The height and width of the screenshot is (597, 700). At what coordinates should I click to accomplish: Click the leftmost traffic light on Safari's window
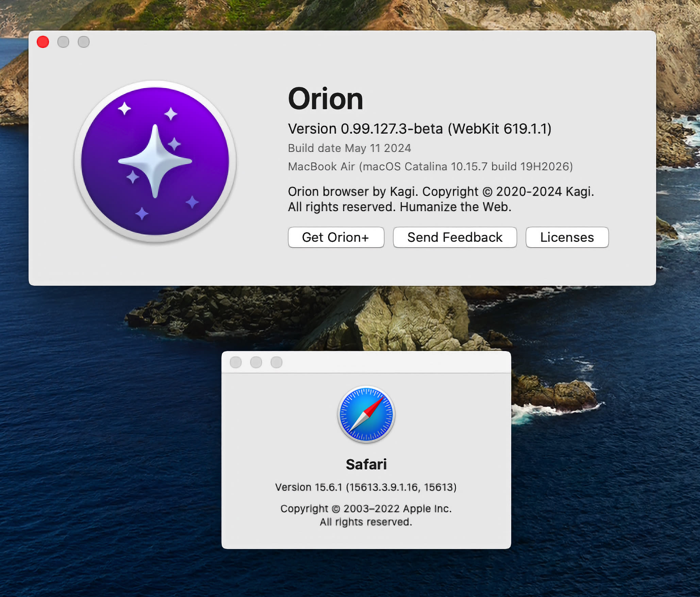[x=236, y=362]
